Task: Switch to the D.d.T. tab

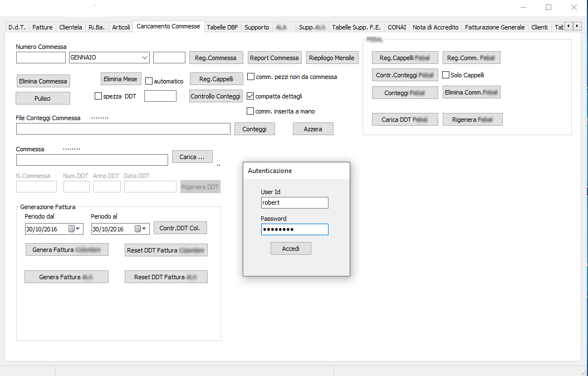Action: tap(17, 27)
